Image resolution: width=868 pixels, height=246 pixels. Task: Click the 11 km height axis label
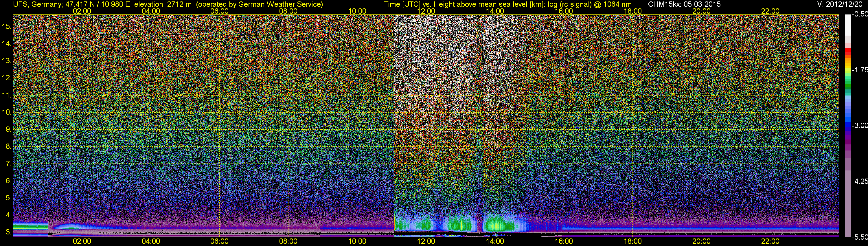[7, 95]
